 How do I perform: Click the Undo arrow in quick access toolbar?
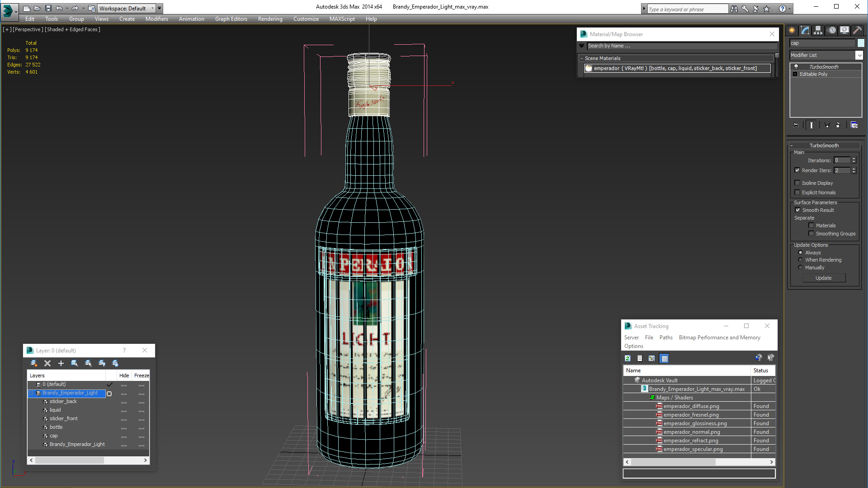pos(59,8)
